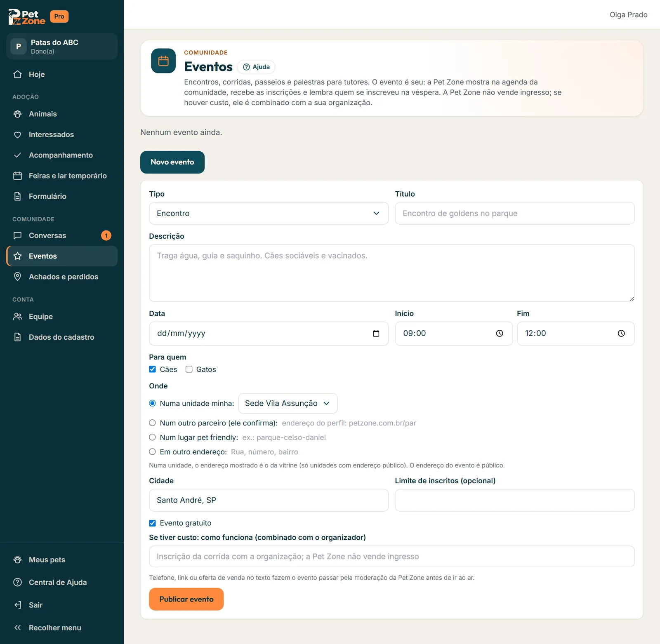The width and height of the screenshot is (660, 644).
Task: Click the map pin icon for Achados e perdidos
Action: coord(17,277)
